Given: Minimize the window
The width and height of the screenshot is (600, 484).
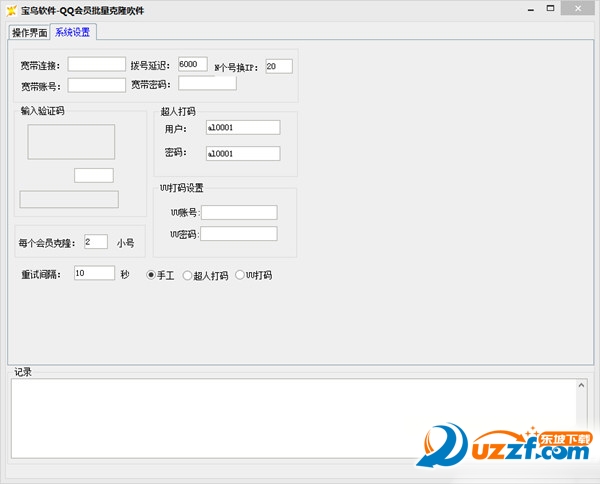Looking at the screenshot, I should click(531, 10).
